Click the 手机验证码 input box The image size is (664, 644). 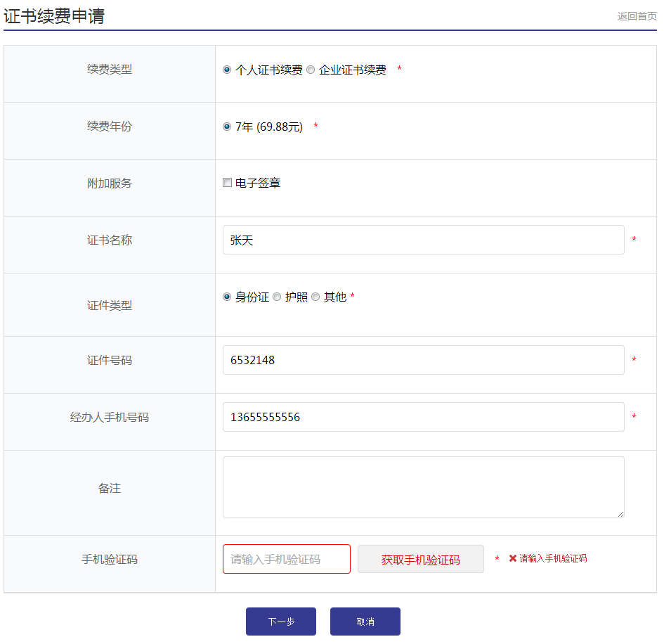[287, 559]
